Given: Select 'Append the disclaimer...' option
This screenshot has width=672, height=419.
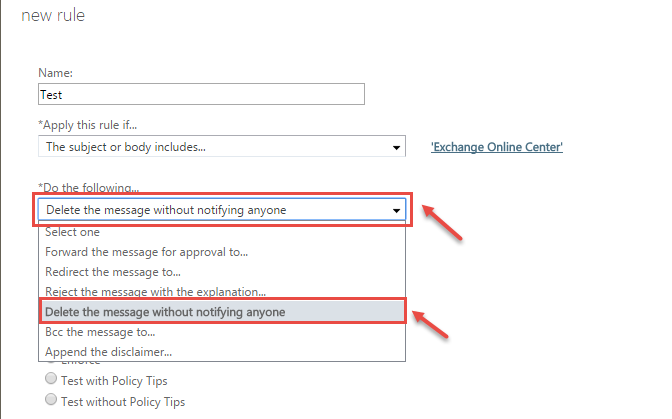Looking at the screenshot, I should [222, 352].
